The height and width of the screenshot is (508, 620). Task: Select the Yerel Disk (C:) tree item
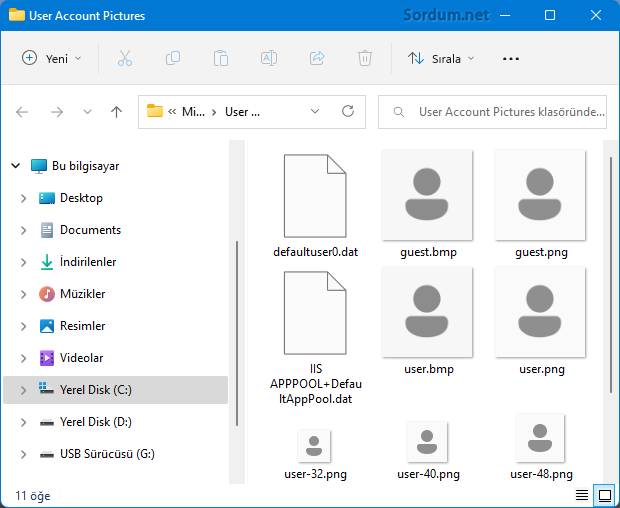115,390
